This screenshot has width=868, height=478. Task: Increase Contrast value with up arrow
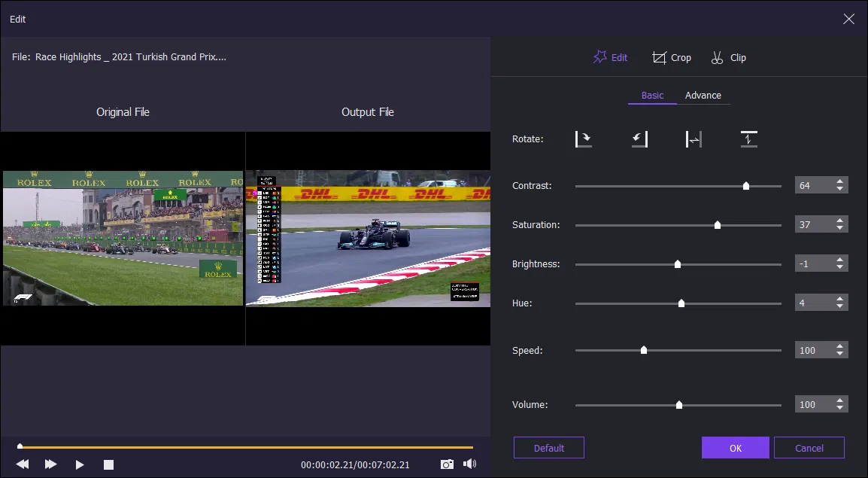pyautogui.click(x=839, y=181)
